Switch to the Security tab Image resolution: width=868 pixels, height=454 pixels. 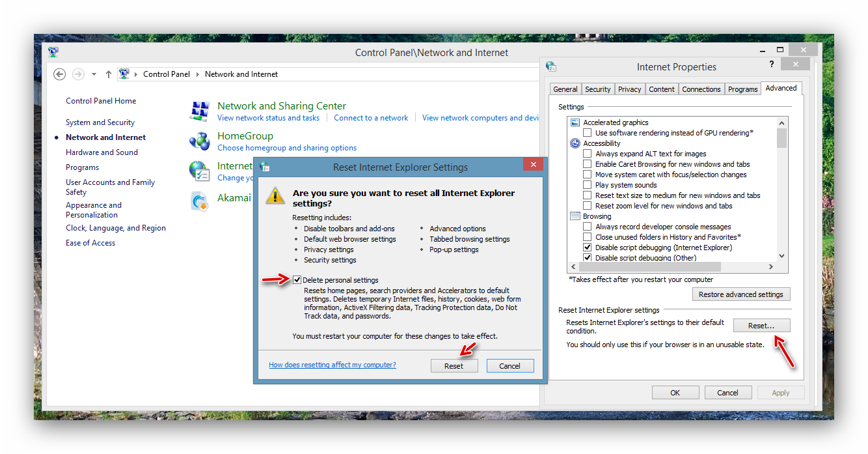598,89
